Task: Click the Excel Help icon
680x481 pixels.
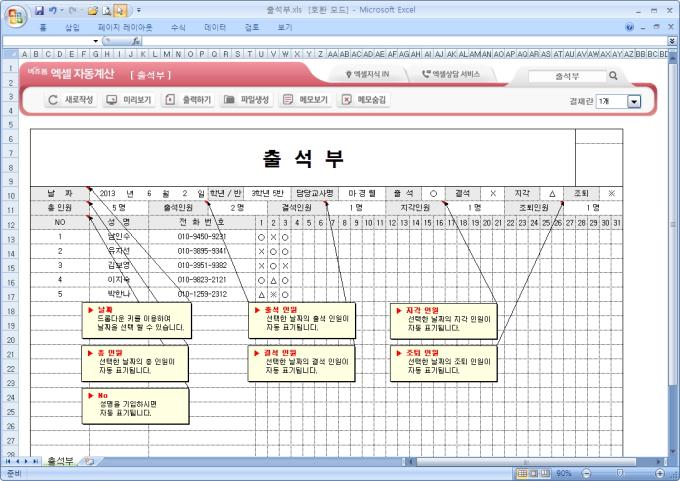Action: click(x=629, y=27)
